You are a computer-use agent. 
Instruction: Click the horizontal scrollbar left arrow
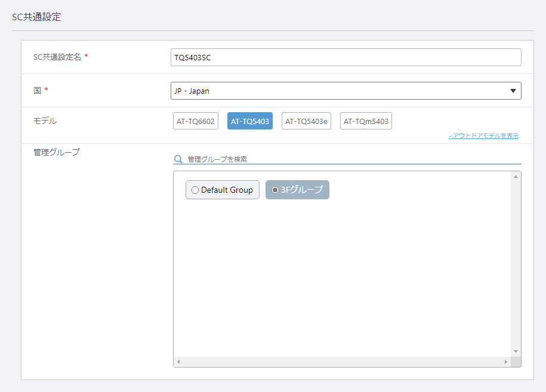[x=178, y=362]
